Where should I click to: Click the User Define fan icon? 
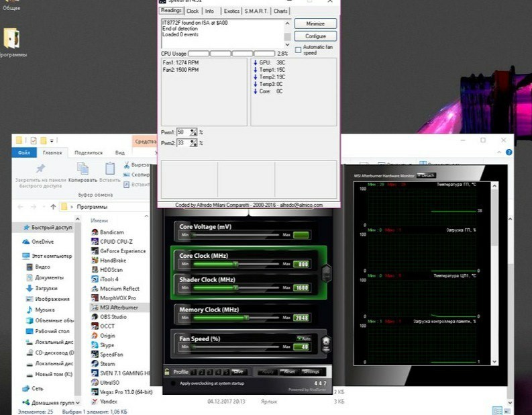326,343
